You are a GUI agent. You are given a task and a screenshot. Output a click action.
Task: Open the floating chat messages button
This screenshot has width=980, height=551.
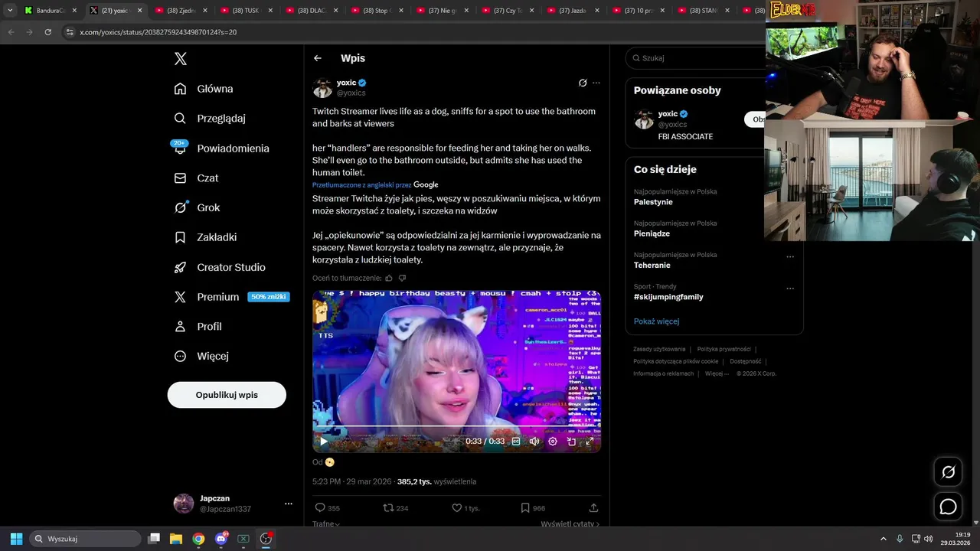click(948, 507)
